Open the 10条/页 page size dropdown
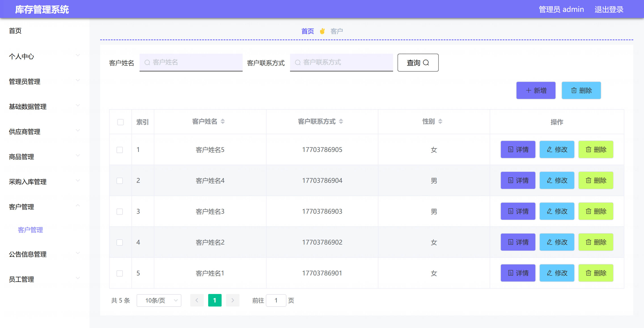This screenshot has width=644, height=328. [x=159, y=300]
